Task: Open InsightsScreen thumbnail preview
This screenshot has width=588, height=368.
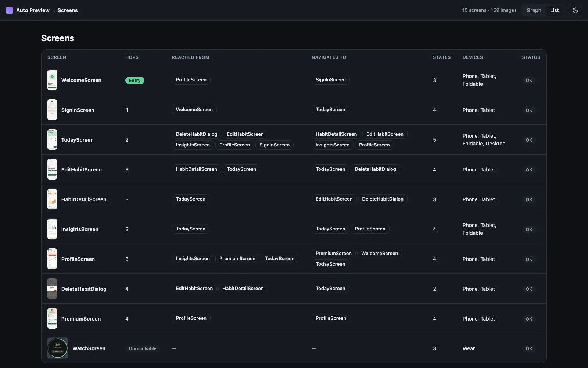Action: tap(52, 229)
